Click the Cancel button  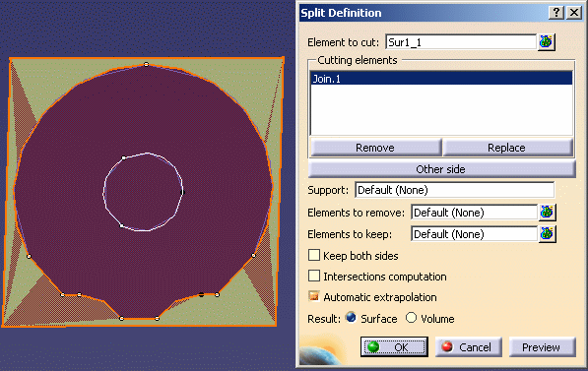click(x=469, y=347)
